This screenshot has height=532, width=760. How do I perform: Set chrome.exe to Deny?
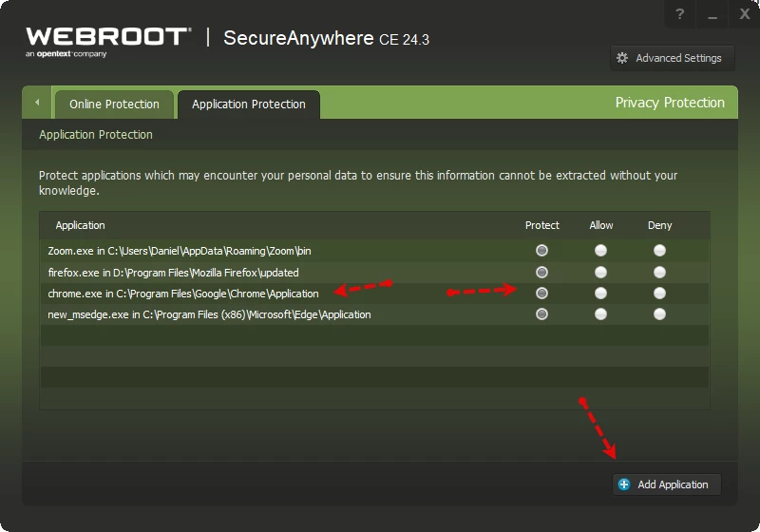[x=659, y=294]
